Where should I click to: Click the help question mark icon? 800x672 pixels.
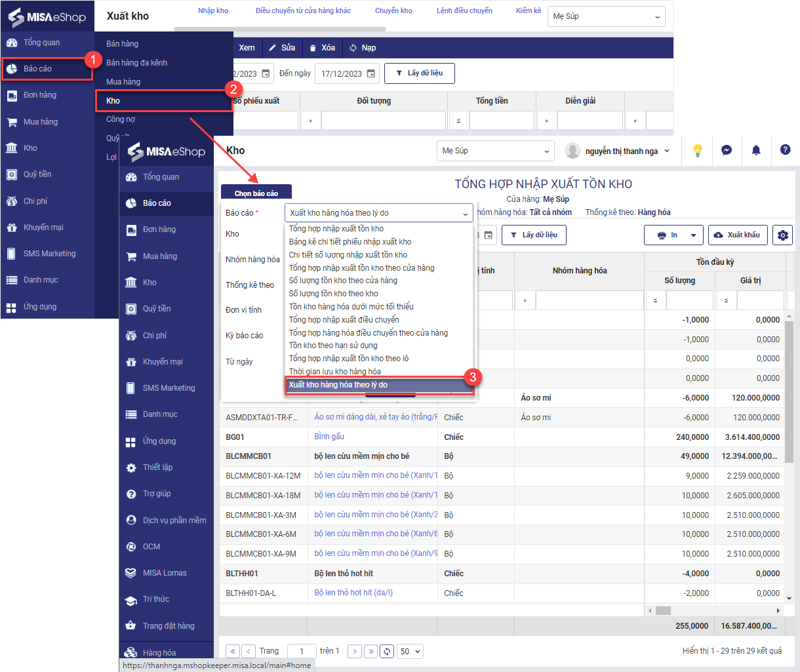pos(785,150)
